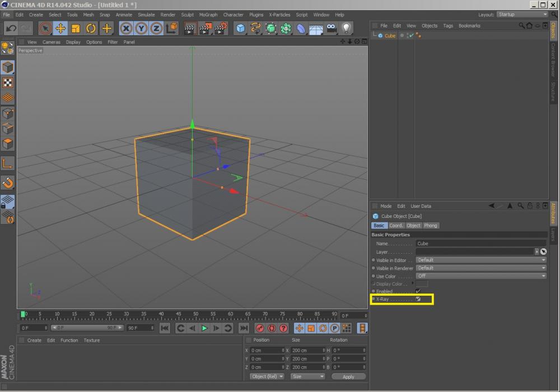Viewport: 560px width, 392px height.
Task: Open the MoGraph menu
Action: pyautogui.click(x=208, y=15)
